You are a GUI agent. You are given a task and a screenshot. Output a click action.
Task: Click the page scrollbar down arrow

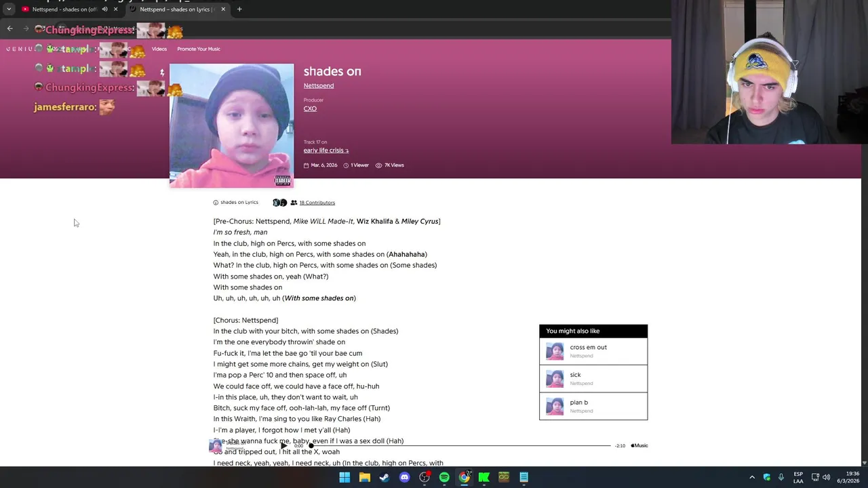point(864,462)
